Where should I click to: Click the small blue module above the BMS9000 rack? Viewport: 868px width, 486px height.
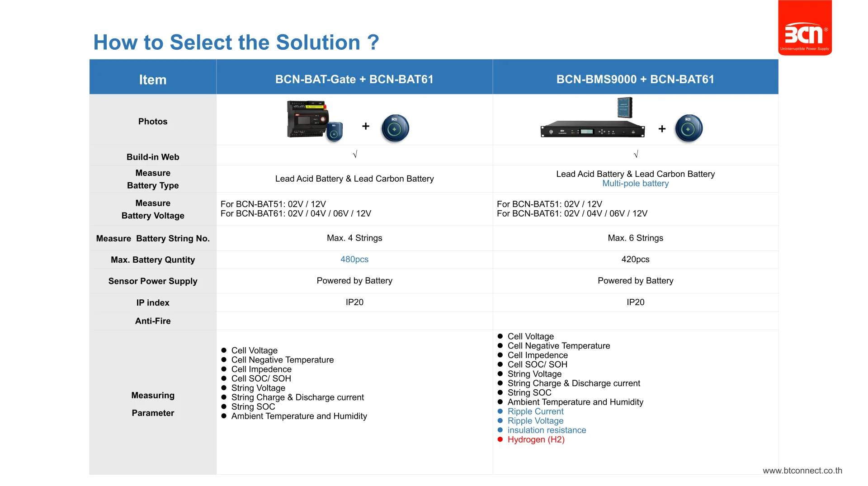(625, 108)
